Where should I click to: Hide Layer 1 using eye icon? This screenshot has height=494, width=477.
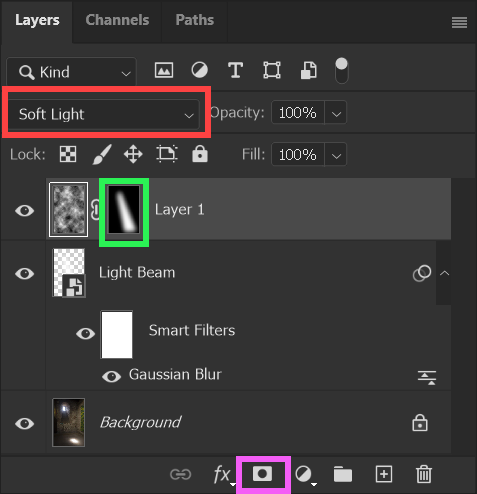[x=25, y=211]
